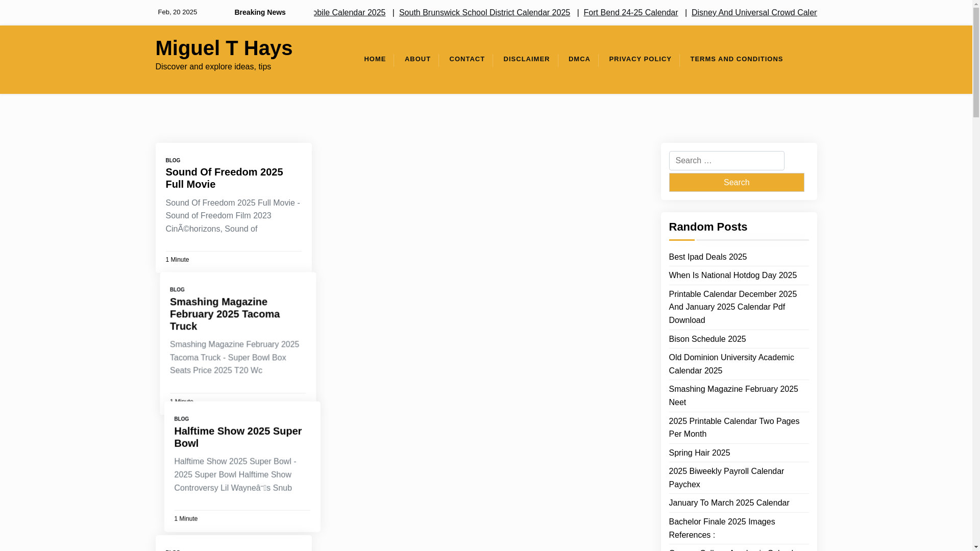Focus the Search input field
Image resolution: width=980 pixels, height=551 pixels.
point(726,161)
